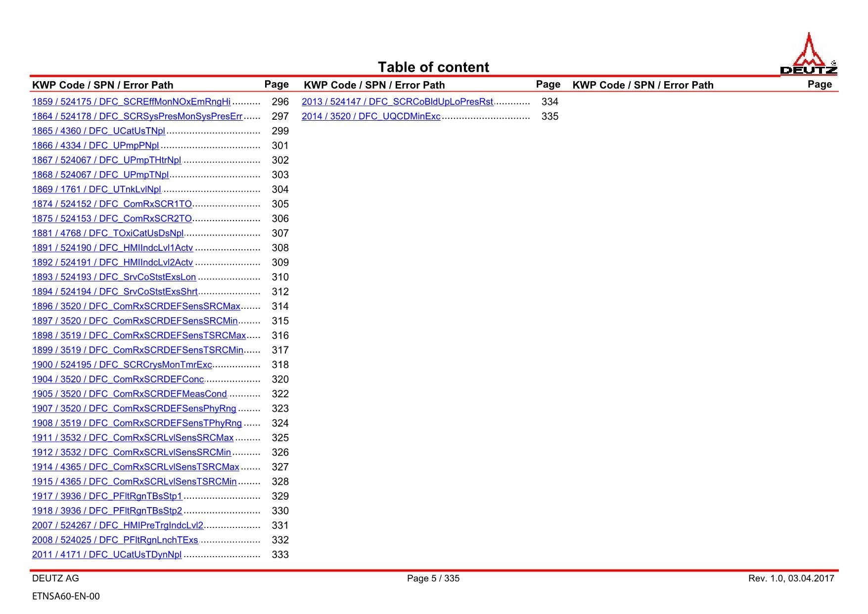Open 1874 / 524152 / DFC_ComRxSCR1TO link

coord(112,204)
